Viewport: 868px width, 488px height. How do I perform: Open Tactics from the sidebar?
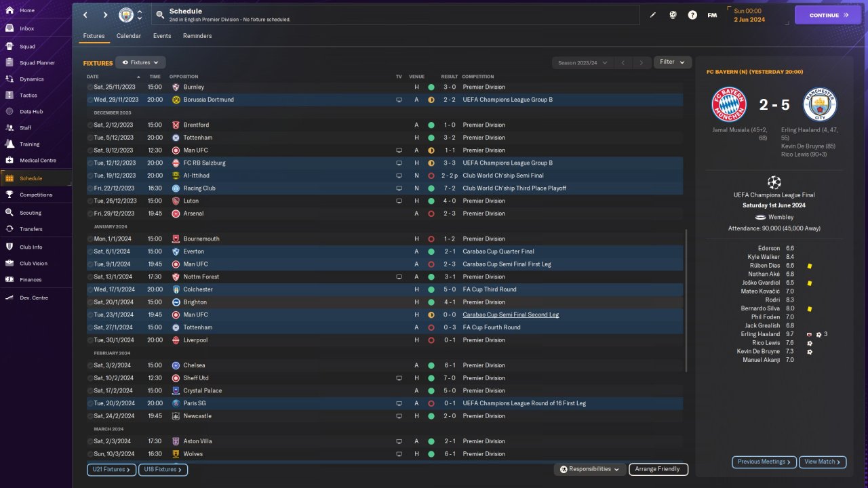click(28, 96)
